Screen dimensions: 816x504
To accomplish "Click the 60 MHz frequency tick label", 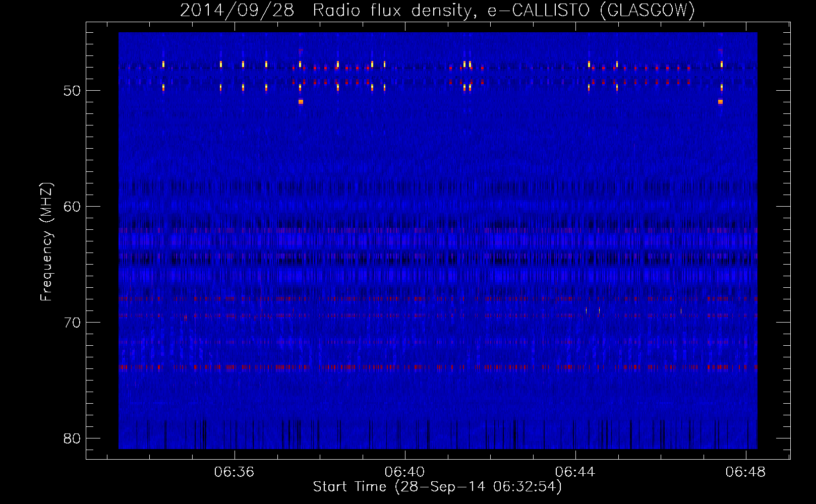I will pyautogui.click(x=72, y=207).
